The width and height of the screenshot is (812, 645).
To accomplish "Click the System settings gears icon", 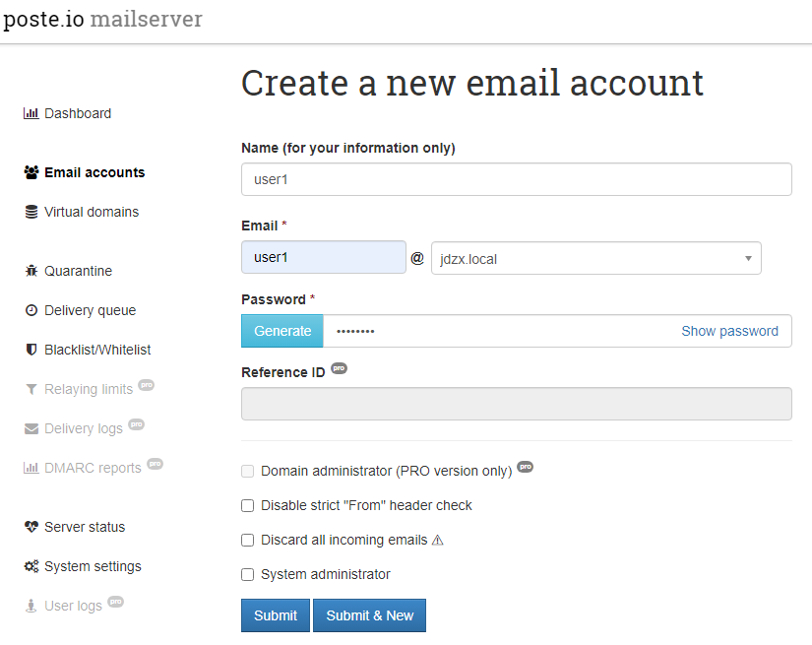I will (x=31, y=566).
